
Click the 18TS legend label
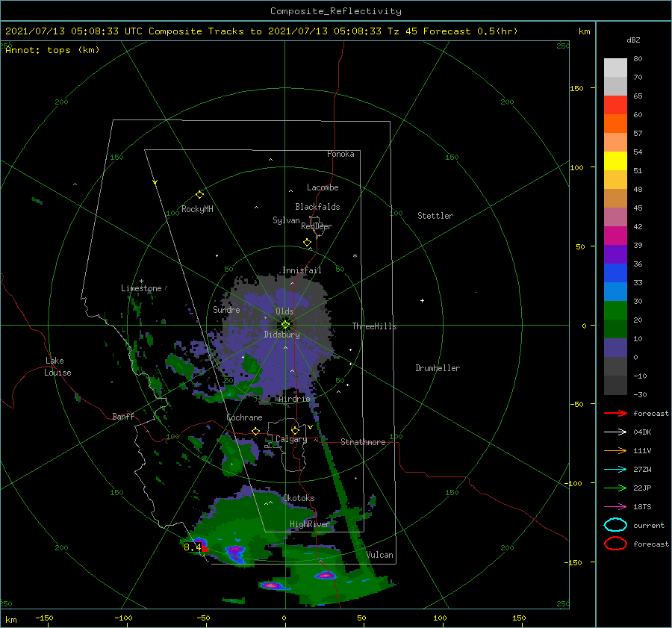[x=642, y=507]
